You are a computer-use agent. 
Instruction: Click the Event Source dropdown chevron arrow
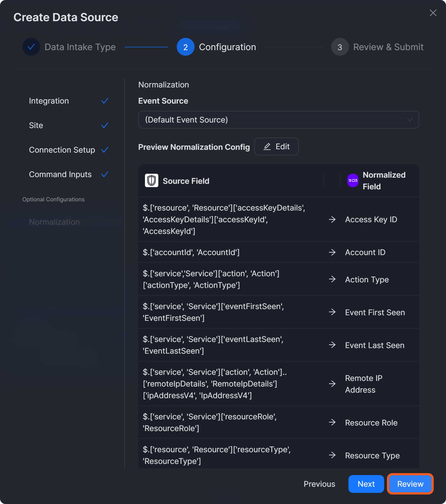click(409, 120)
